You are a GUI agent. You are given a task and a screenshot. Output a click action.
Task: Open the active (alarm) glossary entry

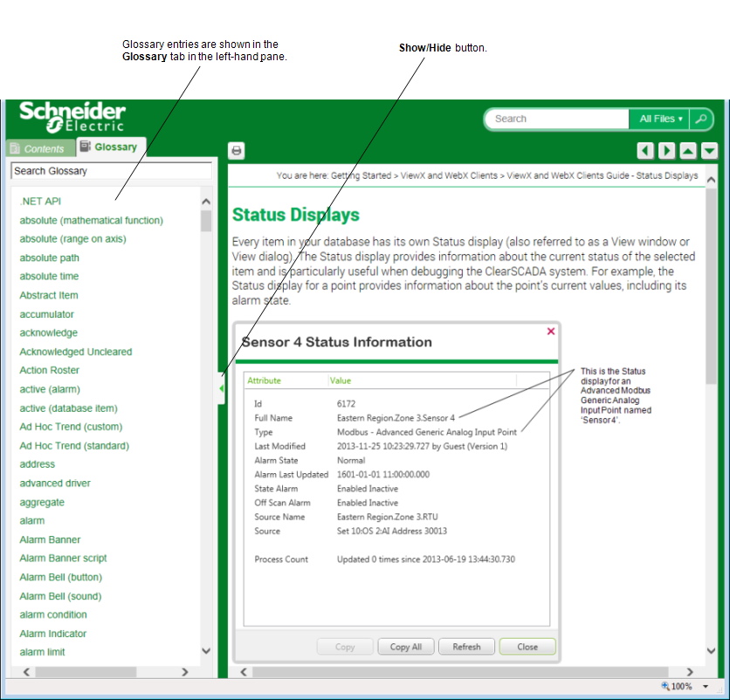50,389
